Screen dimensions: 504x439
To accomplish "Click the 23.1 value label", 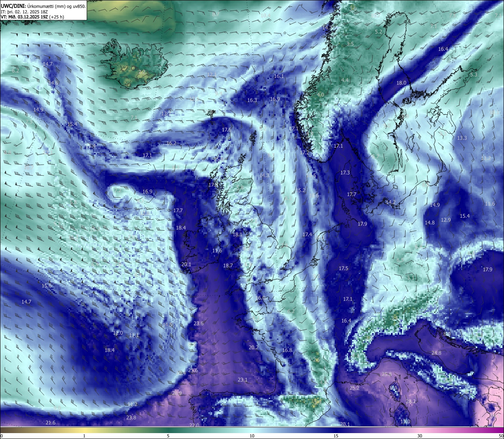I will 243,380.
